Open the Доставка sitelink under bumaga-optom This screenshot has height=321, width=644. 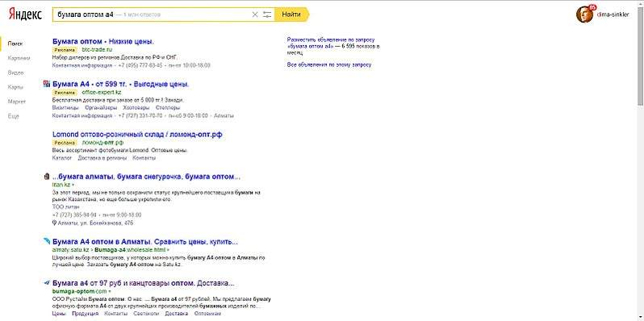(x=176, y=314)
